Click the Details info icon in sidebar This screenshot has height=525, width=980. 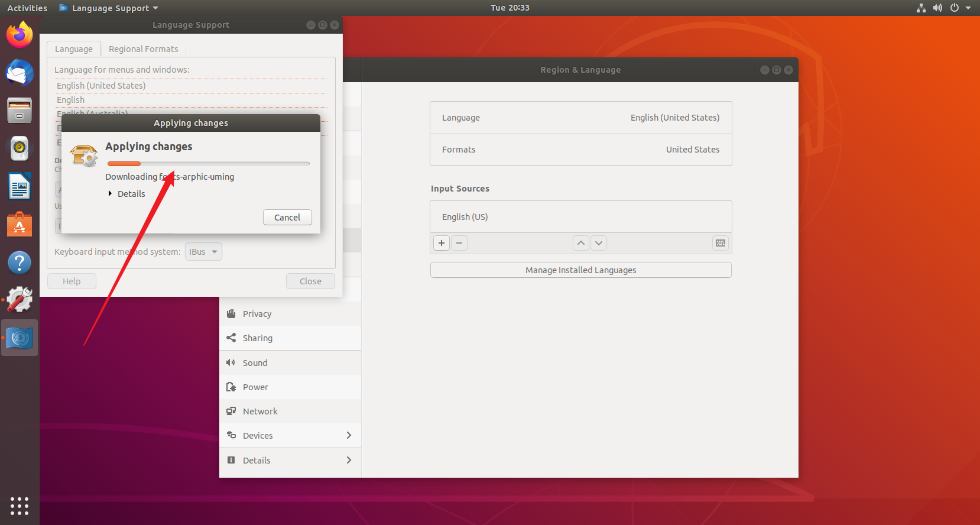[231, 460]
